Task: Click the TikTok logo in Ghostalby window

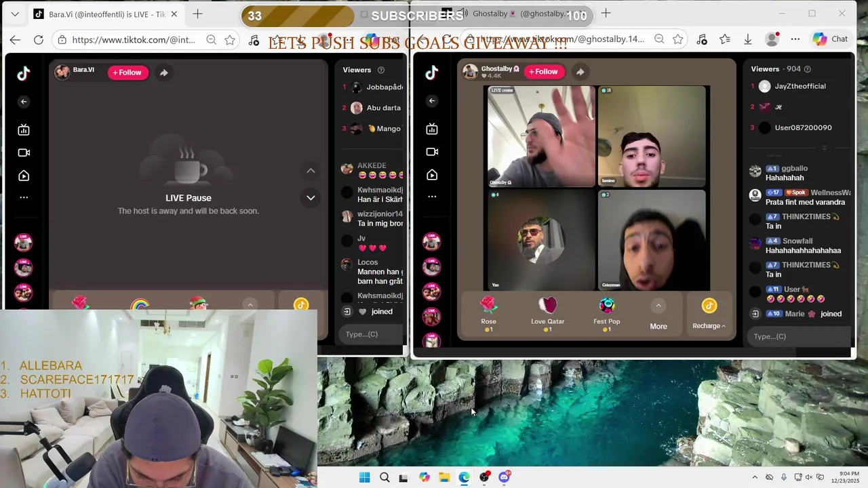Action: pos(432,73)
